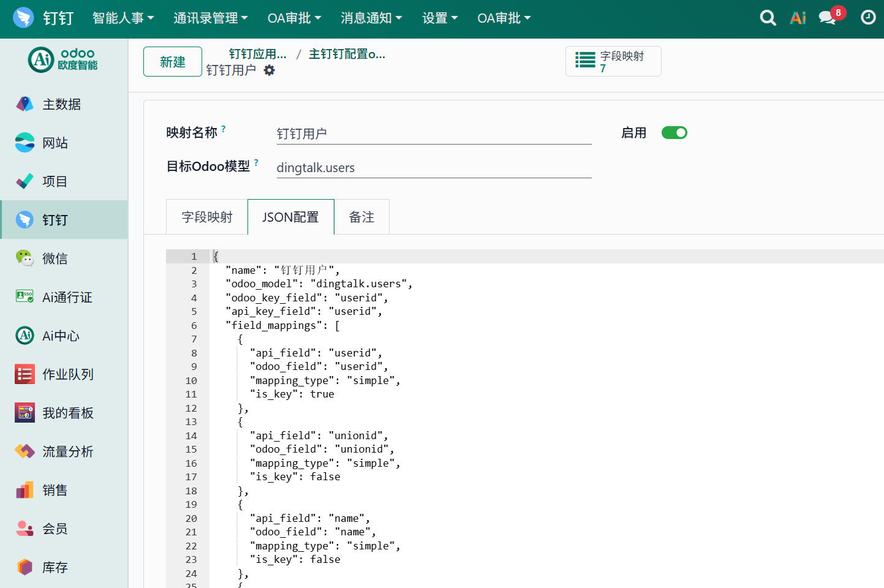Open the 库存 sidebar app

pos(64,567)
